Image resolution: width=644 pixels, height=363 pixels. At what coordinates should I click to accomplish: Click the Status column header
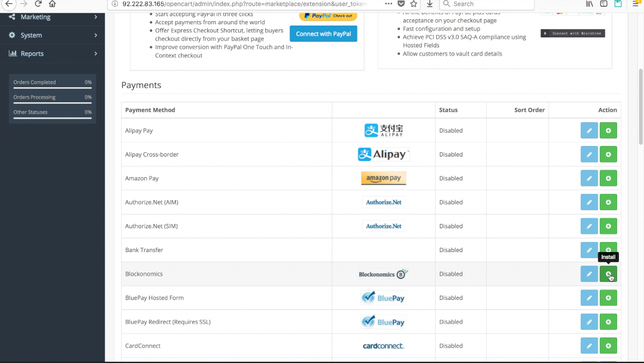(x=448, y=110)
